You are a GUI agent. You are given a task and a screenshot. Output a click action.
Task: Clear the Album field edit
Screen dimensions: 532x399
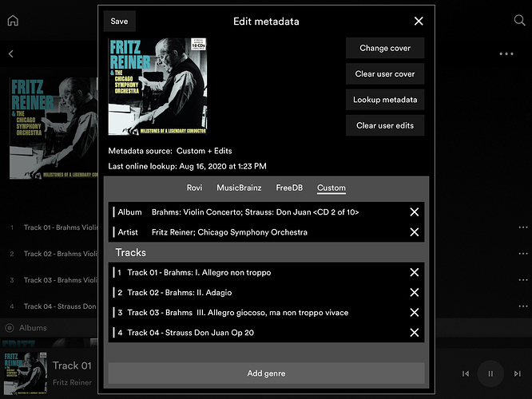415,212
